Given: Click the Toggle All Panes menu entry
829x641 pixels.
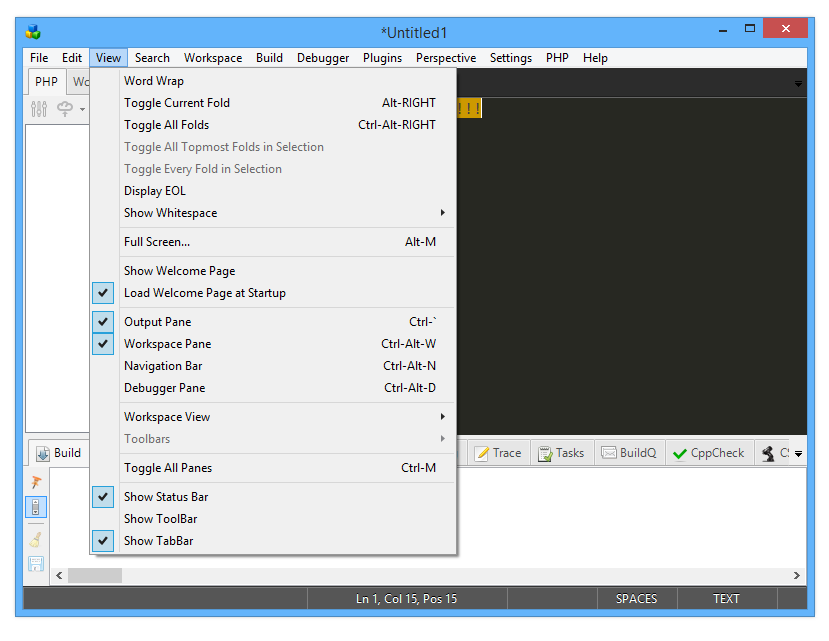Looking at the screenshot, I should click(x=168, y=468).
